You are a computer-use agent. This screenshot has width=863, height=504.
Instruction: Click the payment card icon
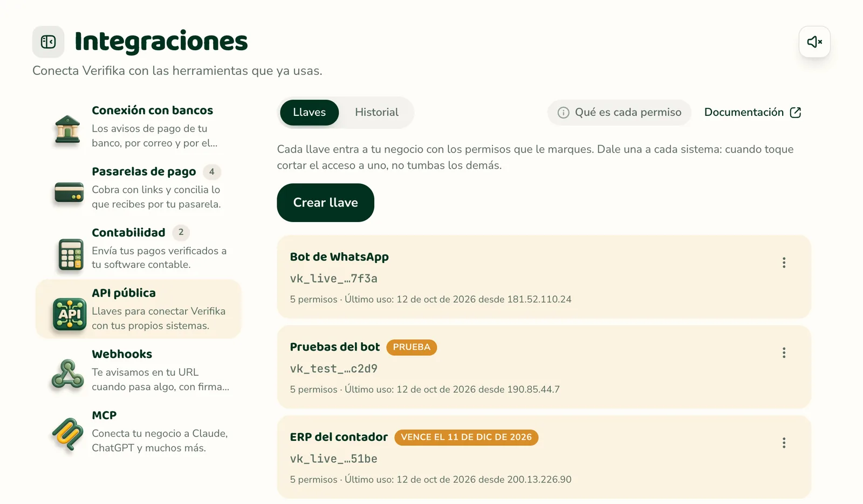click(69, 191)
